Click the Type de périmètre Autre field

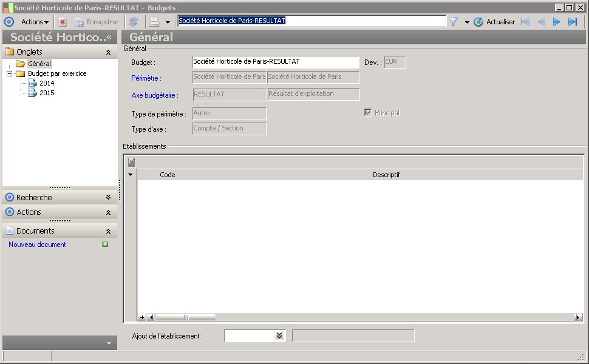click(x=229, y=113)
